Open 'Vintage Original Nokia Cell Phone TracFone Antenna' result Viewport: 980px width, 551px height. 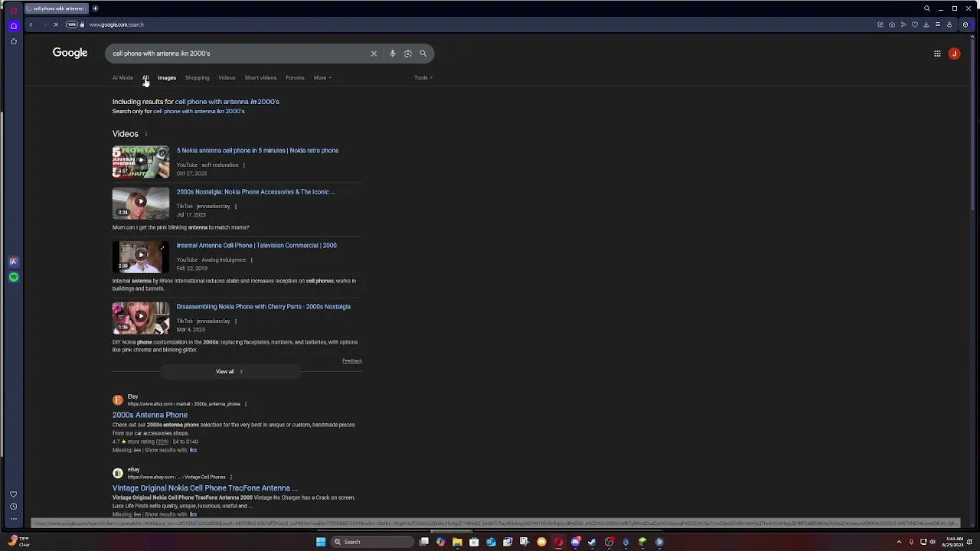205,487
